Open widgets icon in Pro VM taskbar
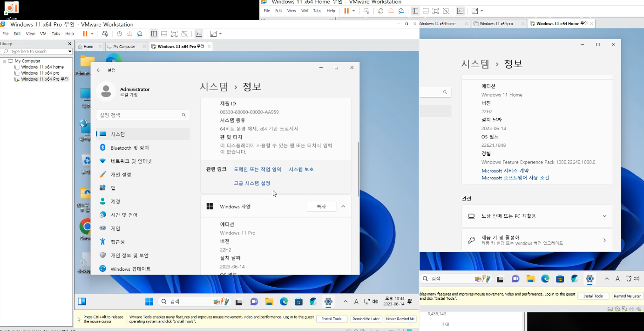This screenshot has width=644, height=331. point(82,302)
